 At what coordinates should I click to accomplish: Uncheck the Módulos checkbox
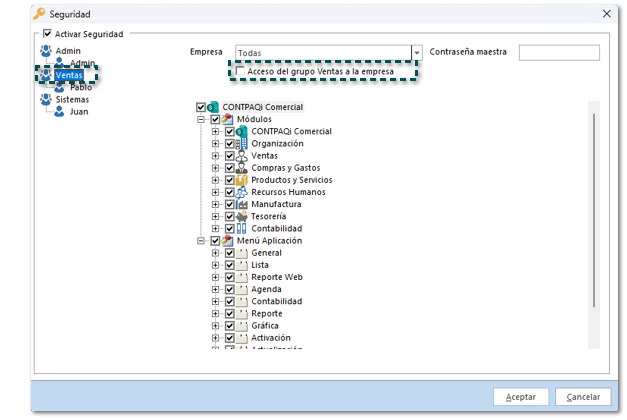click(215, 119)
